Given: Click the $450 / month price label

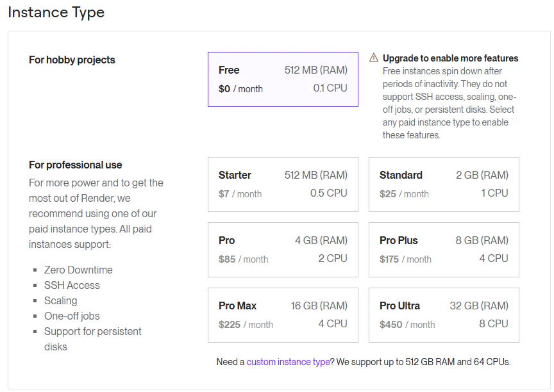Looking at the screenshot, I should pos(407,325).
